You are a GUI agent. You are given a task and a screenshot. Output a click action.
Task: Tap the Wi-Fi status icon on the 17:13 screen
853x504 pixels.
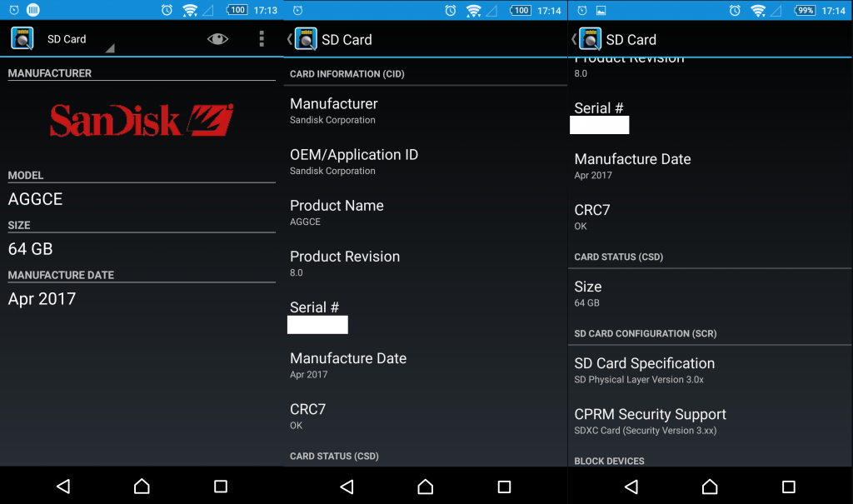[x=190, y=10]
